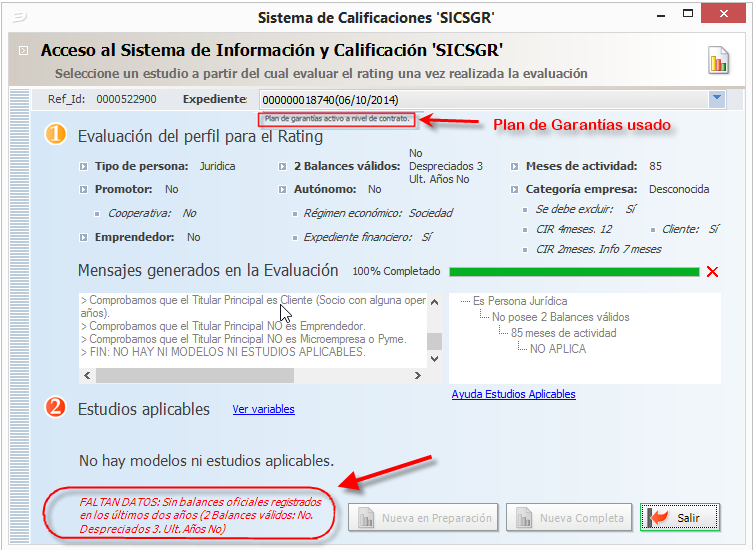Open the Ver variables link

pos(264,409)
